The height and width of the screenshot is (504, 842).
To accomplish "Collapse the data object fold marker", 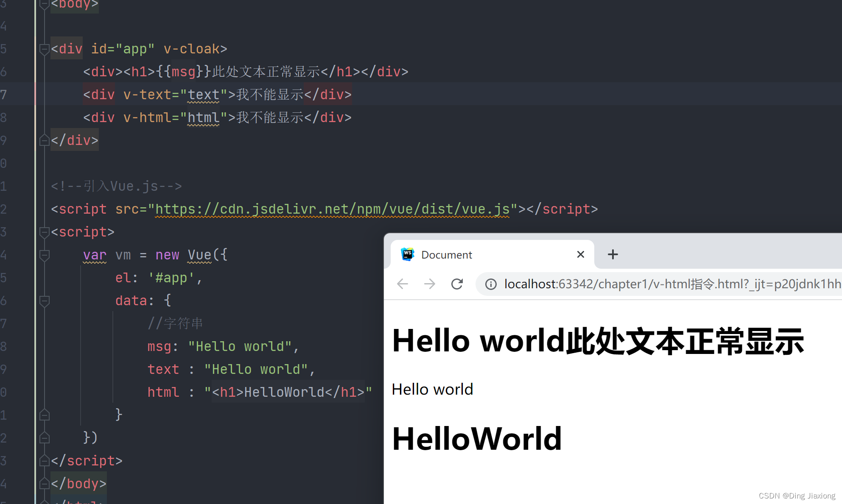I will 44,301.
